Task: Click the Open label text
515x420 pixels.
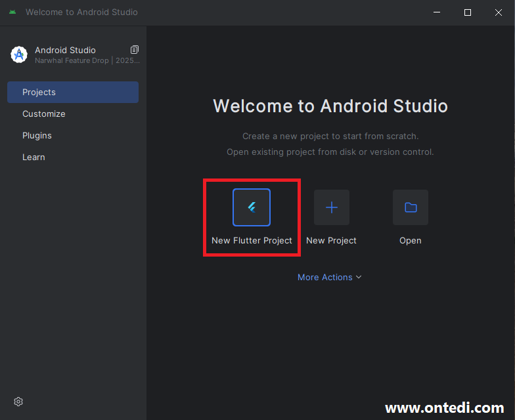Action: click(410, 240)
